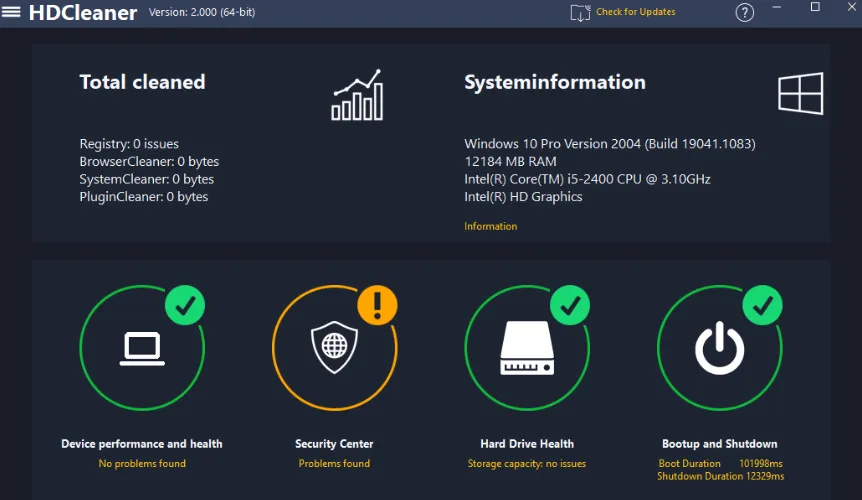Click the 'Registry: 0 issues' line

pos(129,144)
